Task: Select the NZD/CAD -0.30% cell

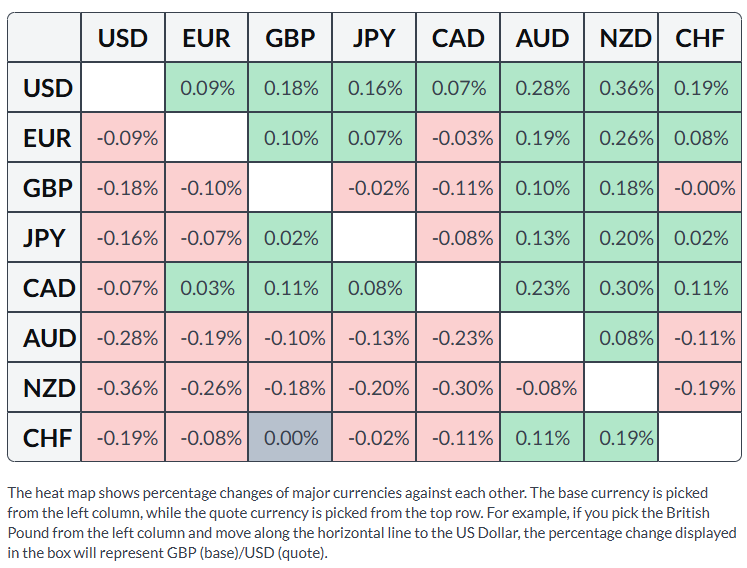Action: coord(458,388)
